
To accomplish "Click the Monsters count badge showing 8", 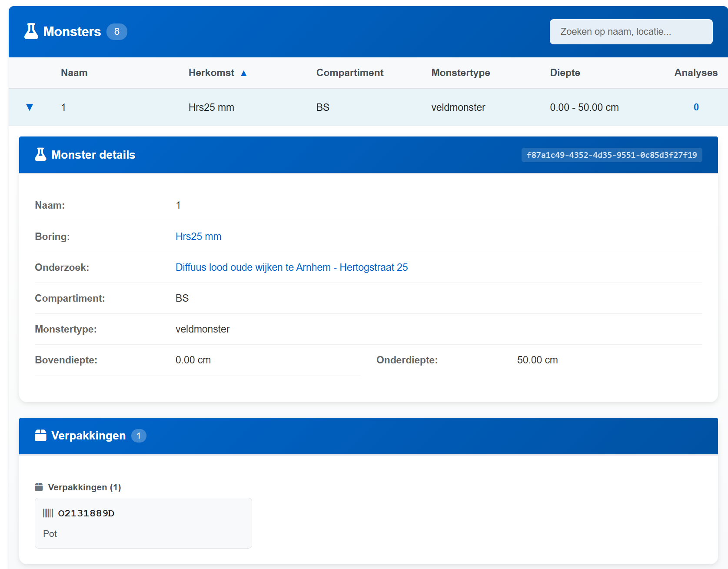I will click(116, 32).
